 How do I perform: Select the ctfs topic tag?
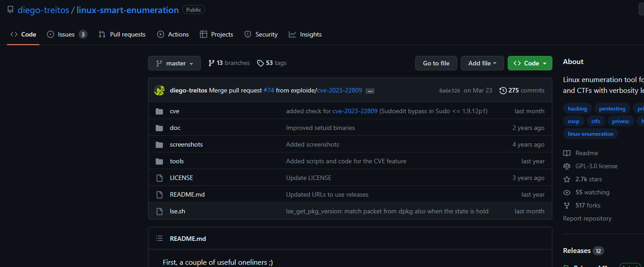(596, 121)
